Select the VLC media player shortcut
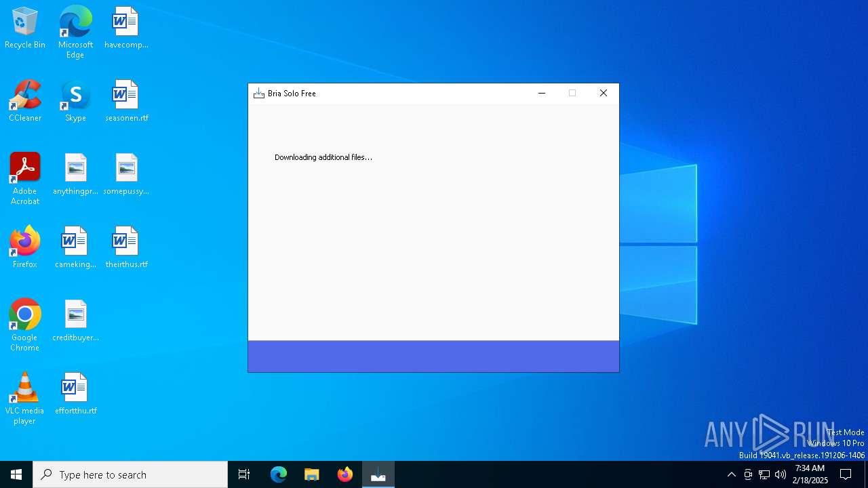This screenshot has width=868, height=488. (x=25, y=399)
